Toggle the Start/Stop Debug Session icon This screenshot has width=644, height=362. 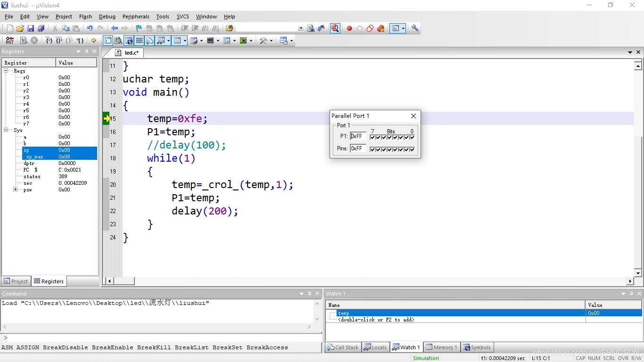pos(335,28)
